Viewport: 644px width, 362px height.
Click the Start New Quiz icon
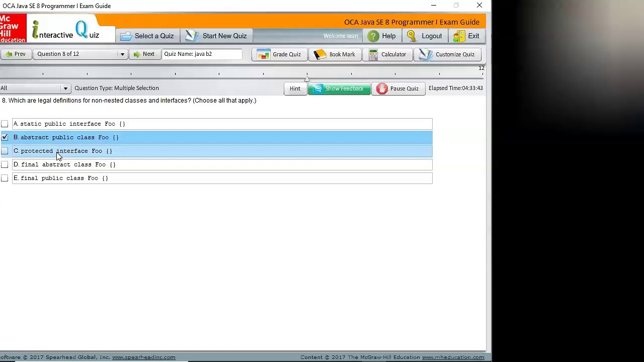coord(192,36)
